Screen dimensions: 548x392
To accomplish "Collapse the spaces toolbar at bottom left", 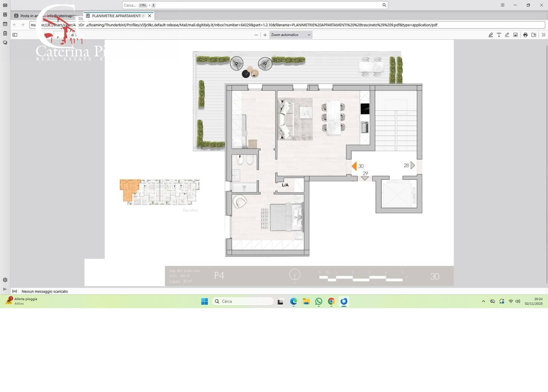I will coord(5,289).
